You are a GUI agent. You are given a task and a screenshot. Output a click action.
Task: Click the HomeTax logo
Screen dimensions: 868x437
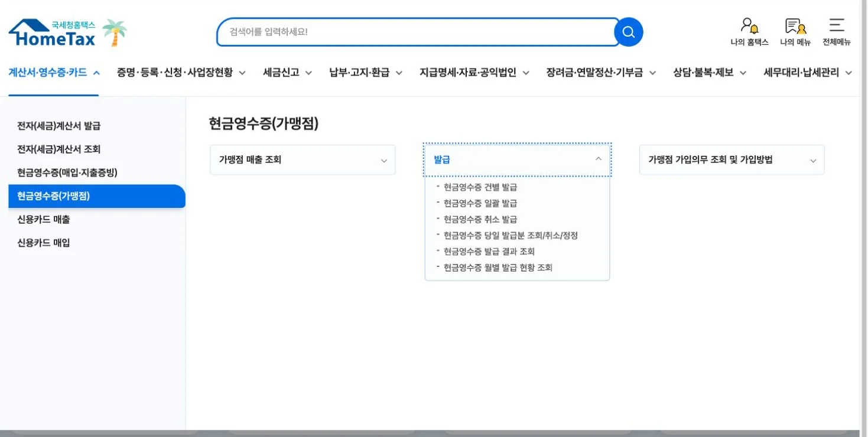pyautogui.click(x=52, y=33)
